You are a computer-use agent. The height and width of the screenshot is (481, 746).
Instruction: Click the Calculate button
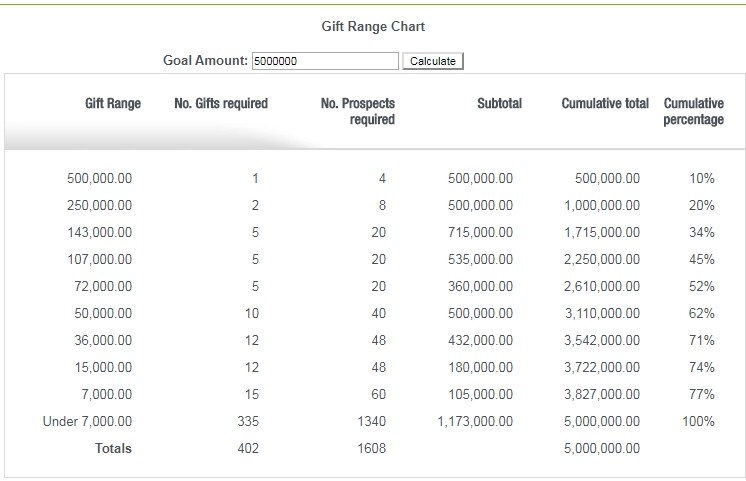432,61
